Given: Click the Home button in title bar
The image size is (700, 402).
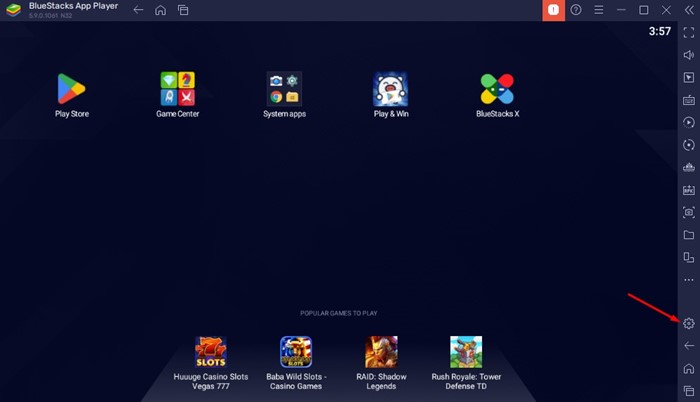Looking at the screenshot, I should click(160, 10).
